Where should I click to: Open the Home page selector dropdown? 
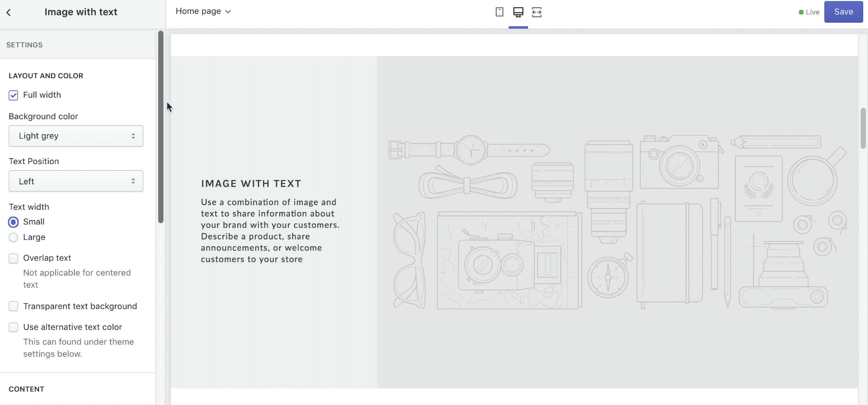point(203,12)
